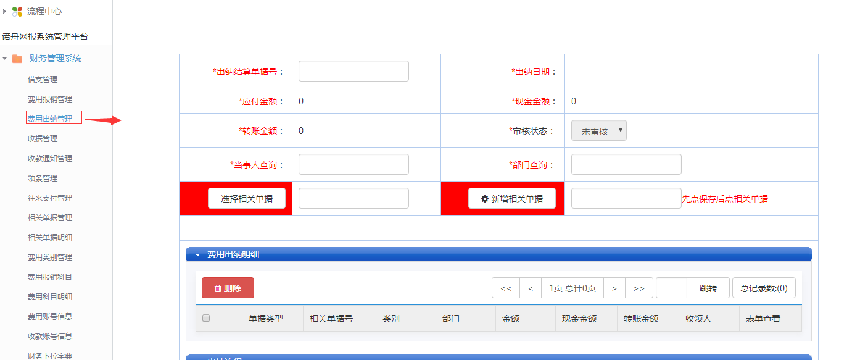
Task: Click the 跳转 jump button in pagination
Action: click(709, 288)
